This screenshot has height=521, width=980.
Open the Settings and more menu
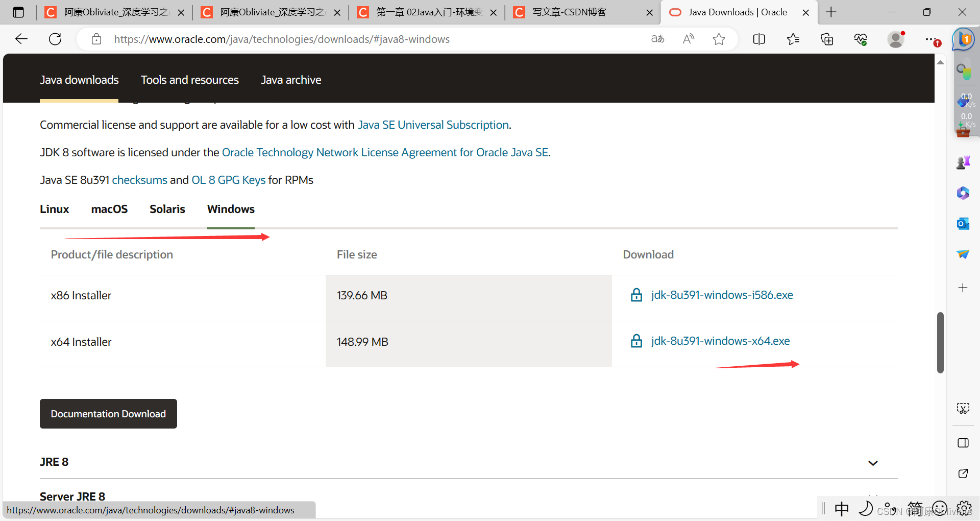[x=931, y=39]
